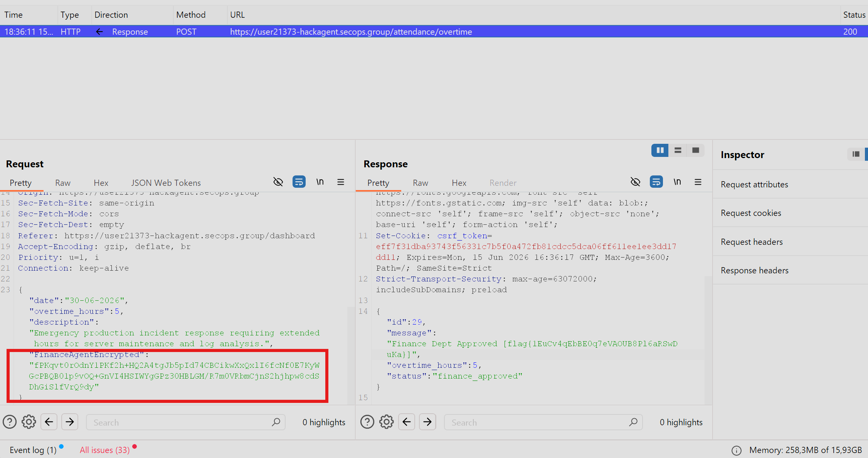Viewport: 868px width, 458px height.
Task: Click the "Connection: keep-alive" header line
Action: [73, 268]
